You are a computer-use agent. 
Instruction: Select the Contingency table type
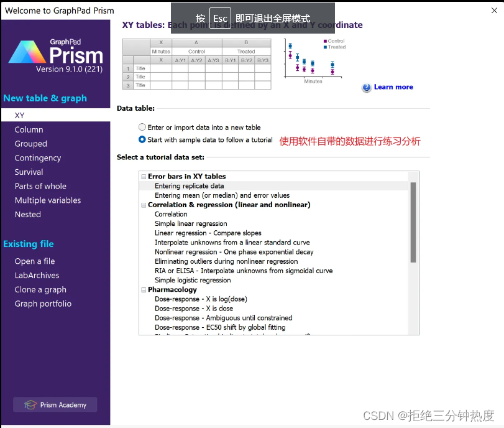37,158
